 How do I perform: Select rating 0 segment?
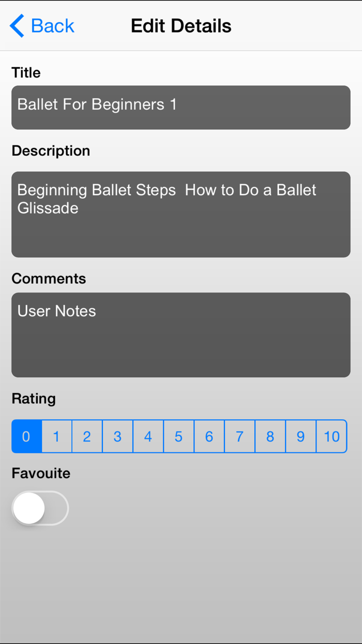tap(26, 436)
